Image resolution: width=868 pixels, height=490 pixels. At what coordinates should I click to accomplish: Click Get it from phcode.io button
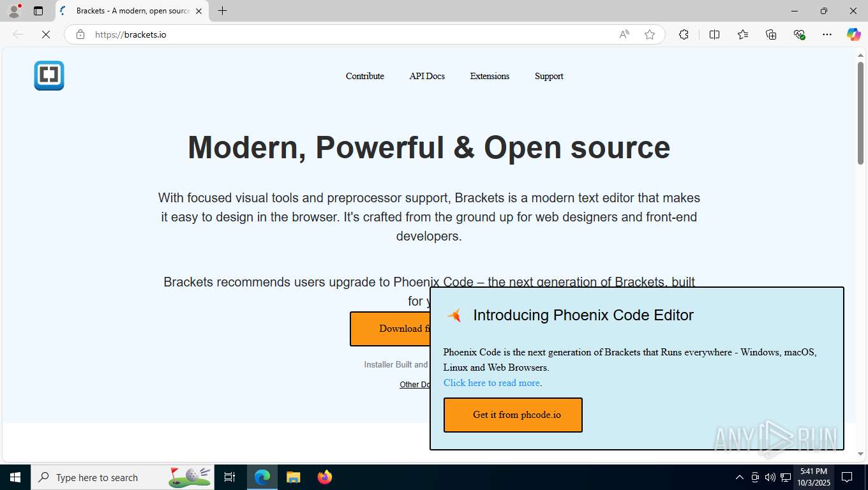point(513,415)
